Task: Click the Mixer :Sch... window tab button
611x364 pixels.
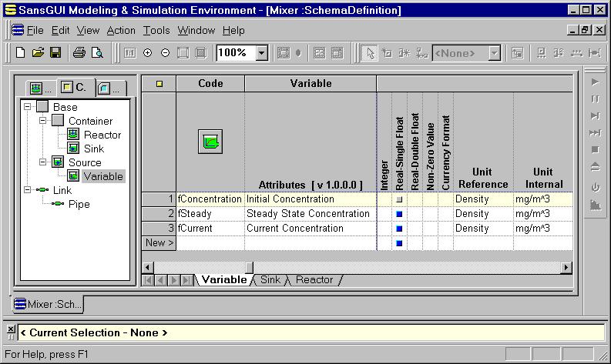Action: point(48,304)
